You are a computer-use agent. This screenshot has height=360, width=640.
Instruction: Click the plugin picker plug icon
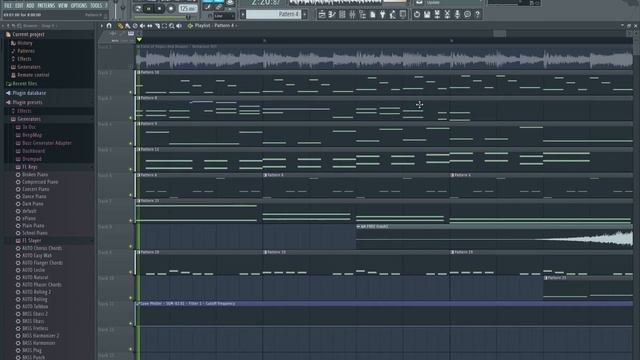[x=382, y=15]
